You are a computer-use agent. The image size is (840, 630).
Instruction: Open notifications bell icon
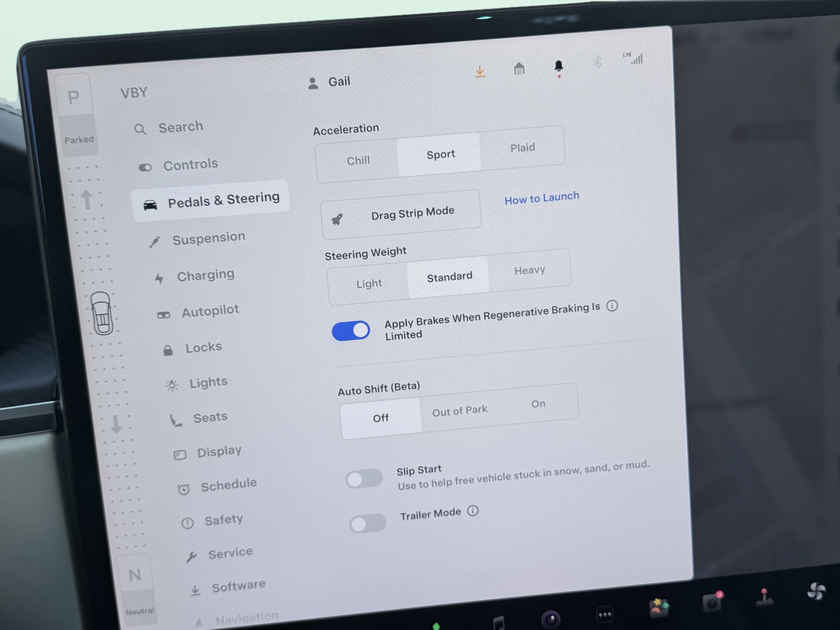click(x=558, y=67)
